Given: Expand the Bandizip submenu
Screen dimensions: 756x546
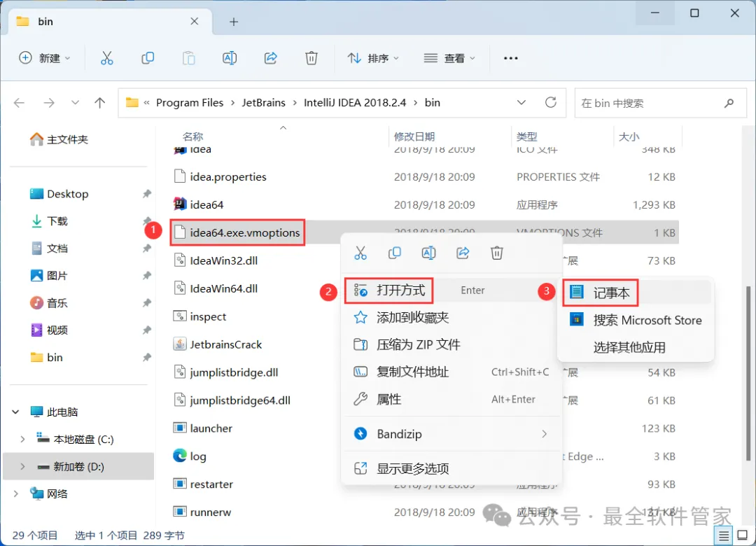Looking at the screenshot, I should click(x=545, y=434).
